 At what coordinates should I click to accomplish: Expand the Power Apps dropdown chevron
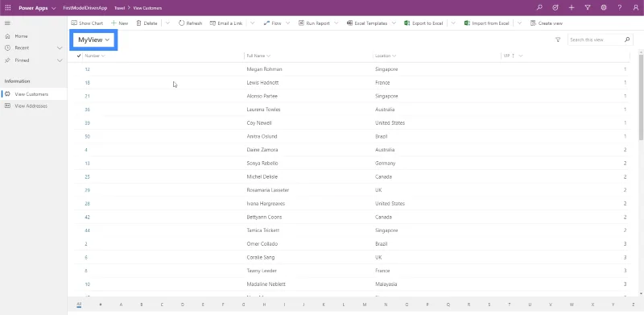point(54,8)
